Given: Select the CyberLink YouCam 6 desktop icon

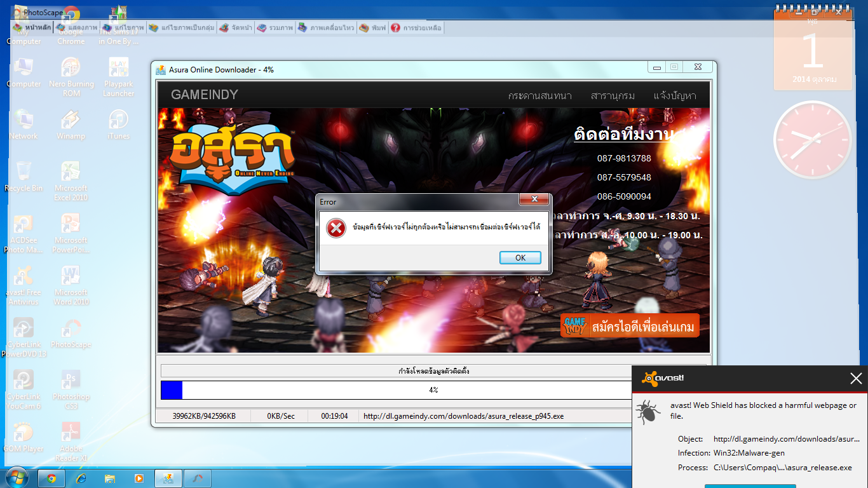Looking at the screenshot, I should (24, 390).
